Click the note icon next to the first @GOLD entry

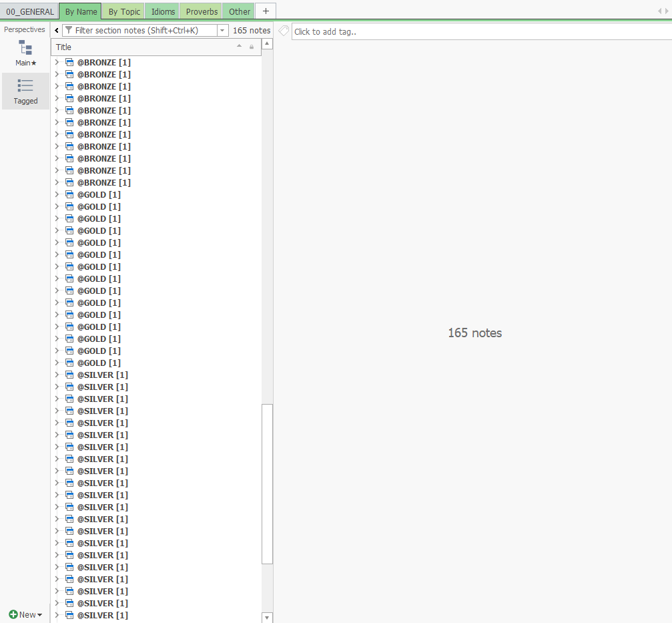(x=69, y=194)
